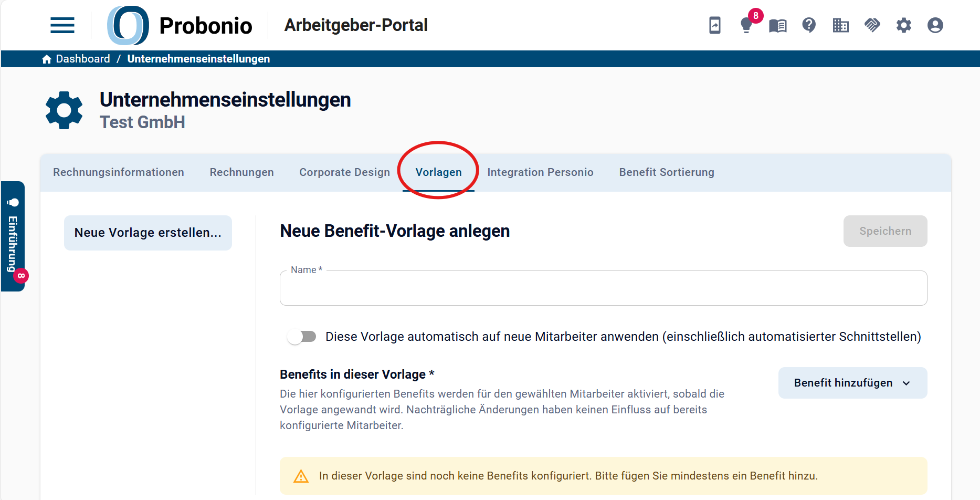Screen dimensions: 980x500
Task: Toggle automatic application for new Mitarbeiter
Action: tap(302, 337)
